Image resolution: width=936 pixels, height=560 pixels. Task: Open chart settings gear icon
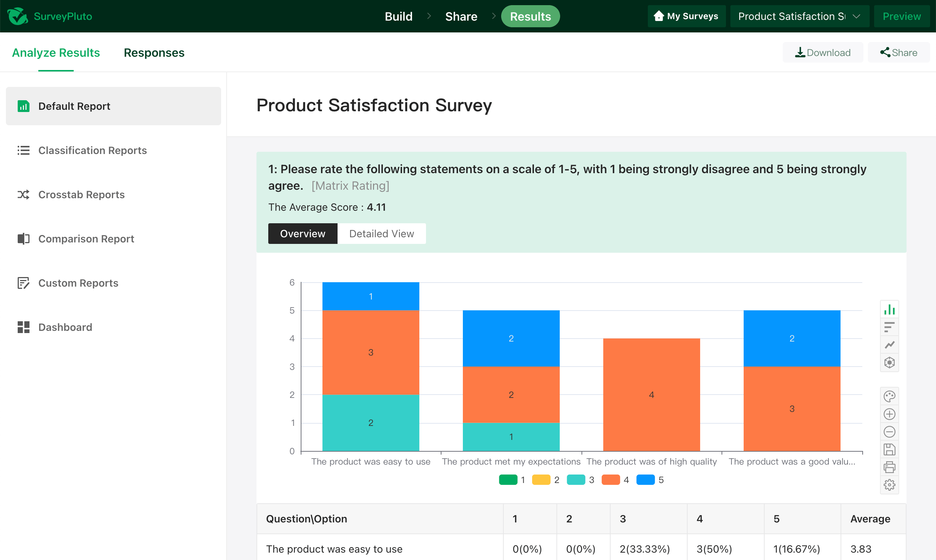click(889, 485)
